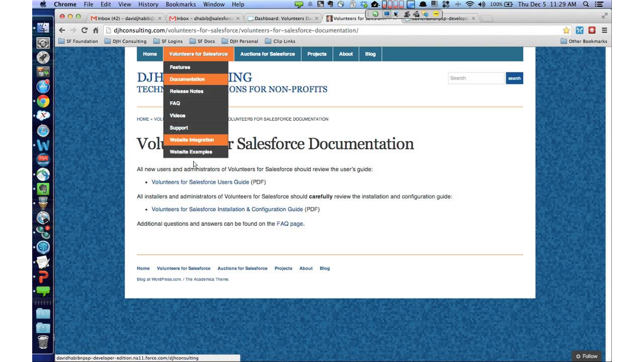This screenshot has height=362, width=644.
Task: Reload the page with refresh icon
Action: click(x=85, y=30)
